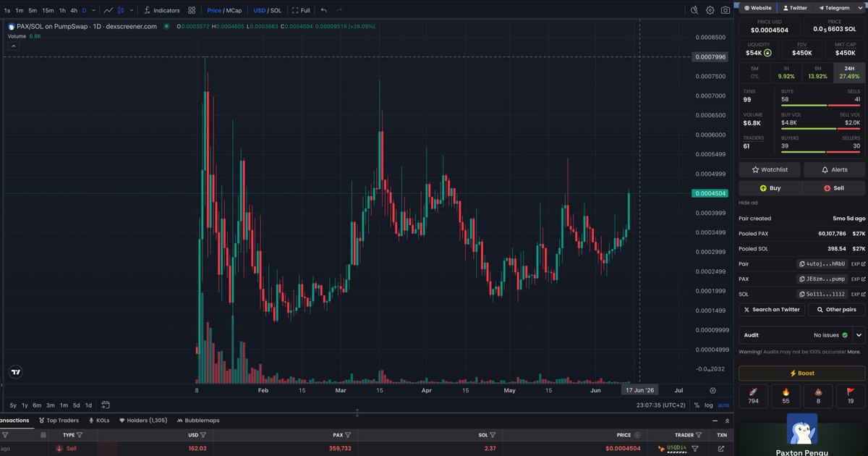Switch chart denomination to SOL
Image resolution: width=868 pixels, height=456 pixels.
point(276,10)
